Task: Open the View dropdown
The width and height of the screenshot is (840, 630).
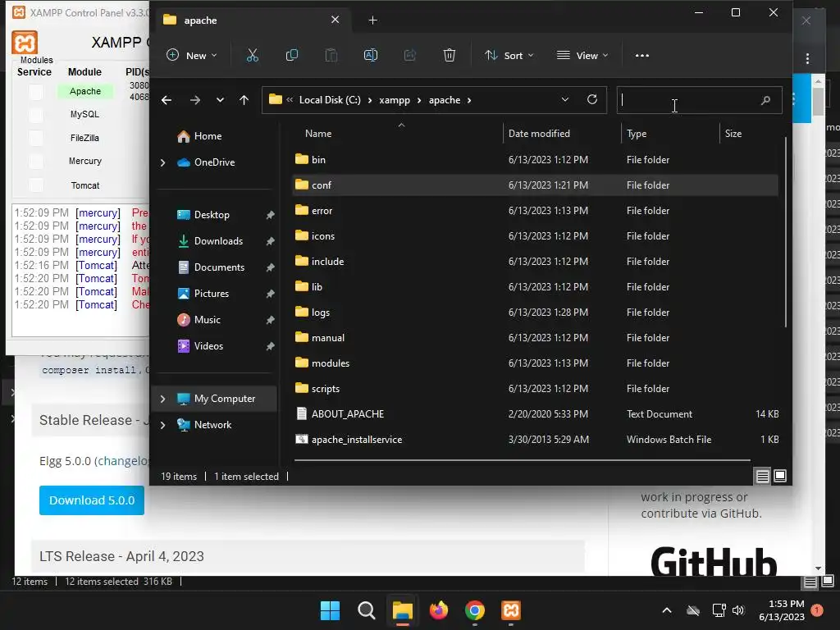Action: (582, 55)
